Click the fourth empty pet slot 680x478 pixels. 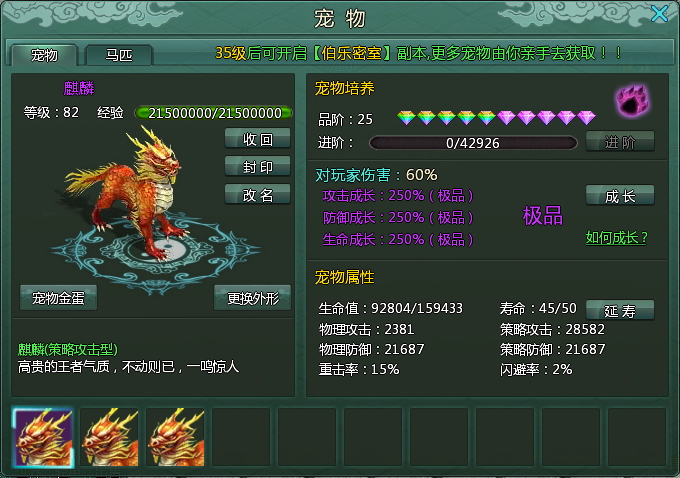click(438, 437)
